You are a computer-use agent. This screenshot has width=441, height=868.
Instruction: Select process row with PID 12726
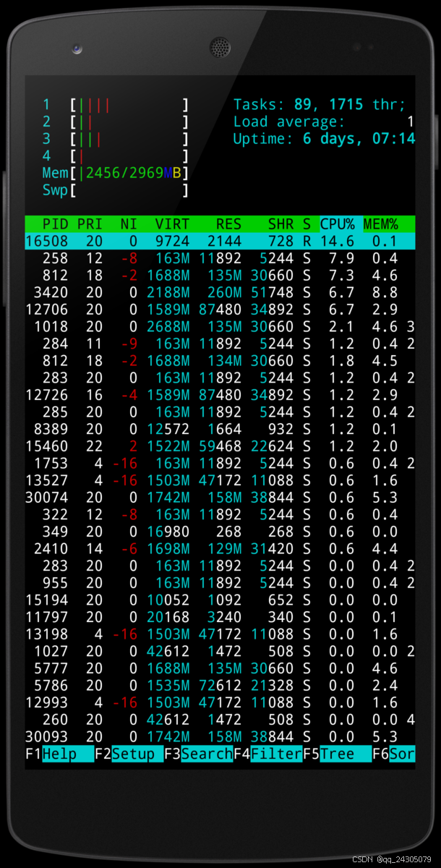pyautogui.click(x=220, y=395)
